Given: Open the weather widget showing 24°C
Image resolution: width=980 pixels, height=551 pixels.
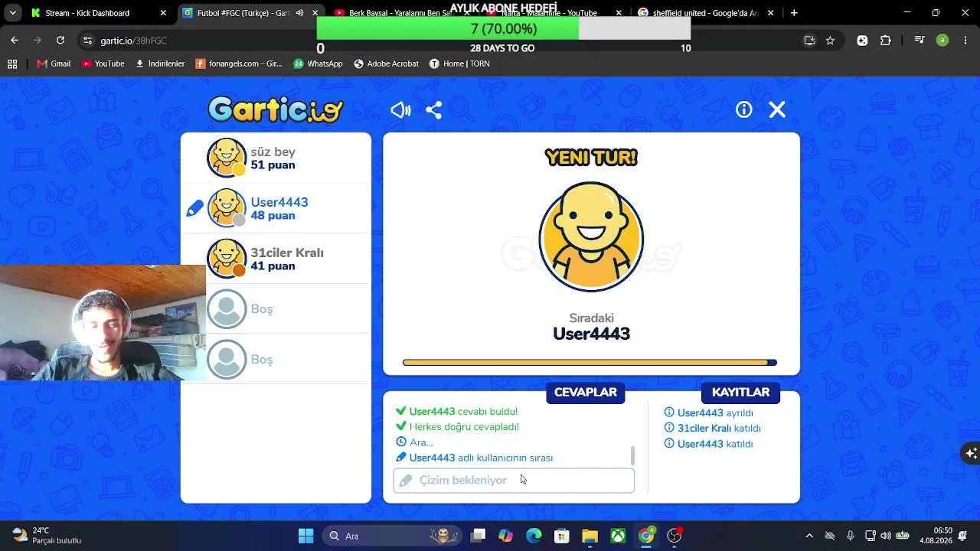Looking at the screenshot, I should tap(46, 536).
